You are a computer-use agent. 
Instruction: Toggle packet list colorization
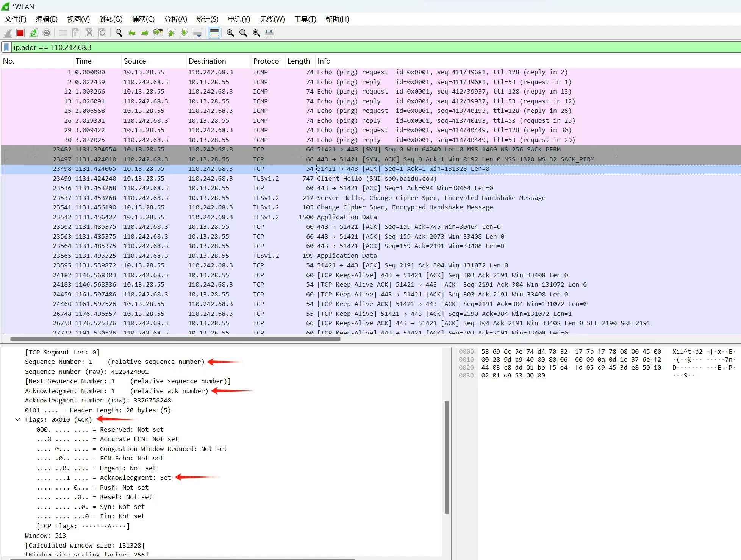(x=214, y=33)
